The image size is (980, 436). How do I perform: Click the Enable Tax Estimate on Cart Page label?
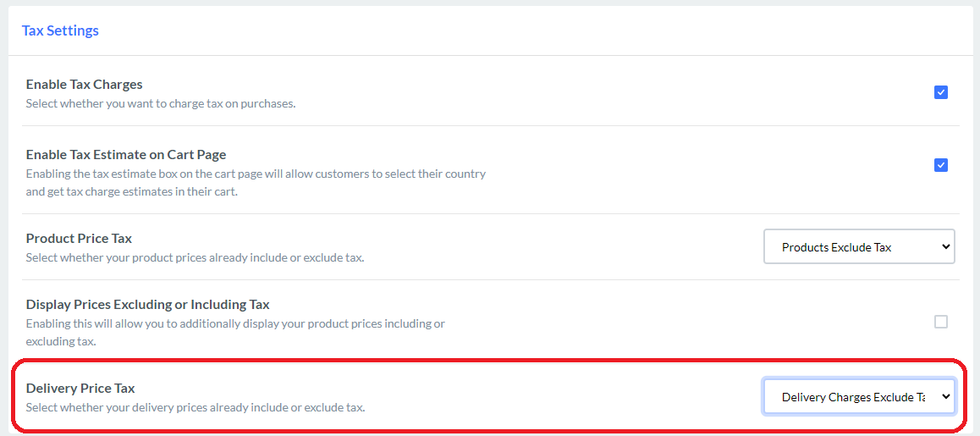click(x=126, y=155)
